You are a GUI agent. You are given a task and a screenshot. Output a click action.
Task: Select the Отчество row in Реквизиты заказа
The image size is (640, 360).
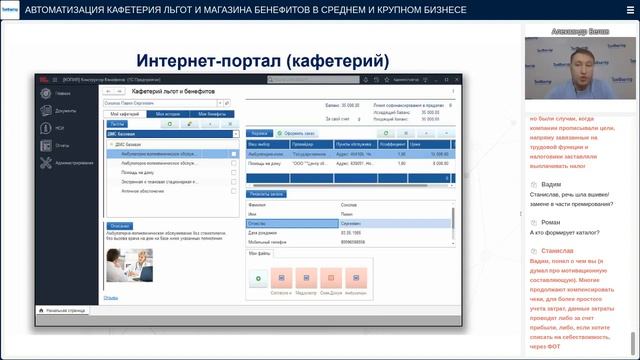349,223
